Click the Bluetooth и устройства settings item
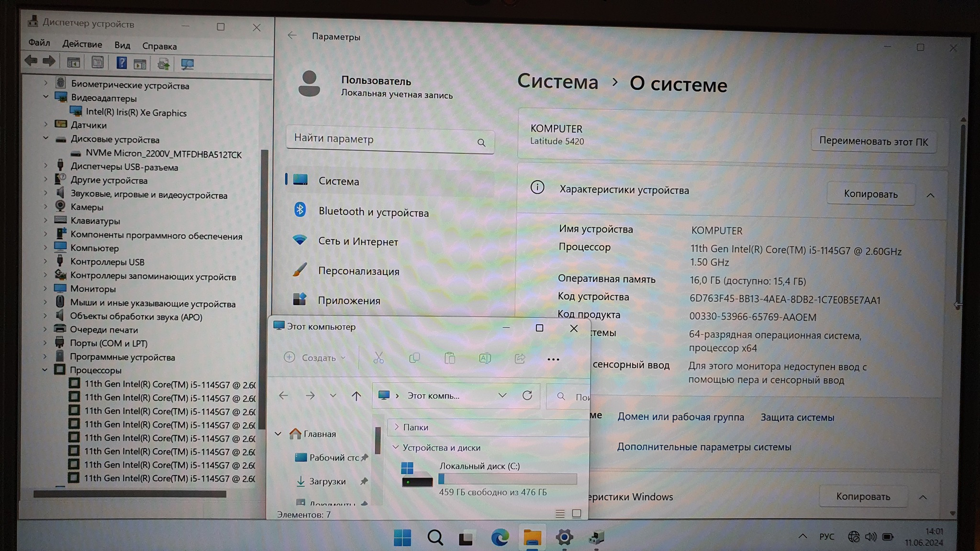This screenshot has width=980, height=551. [x=373, y=212]
